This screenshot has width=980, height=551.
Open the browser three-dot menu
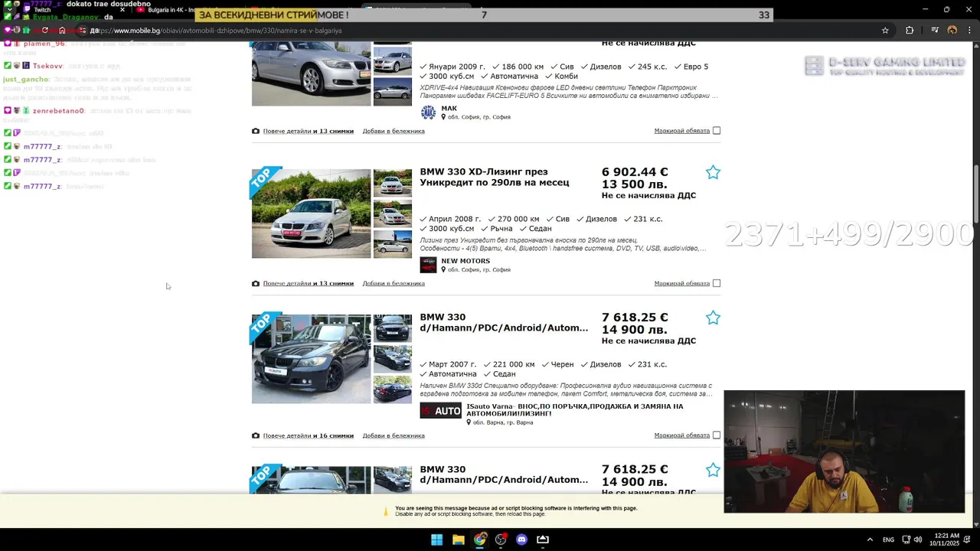pyautogui.click(x=969, y=30)
